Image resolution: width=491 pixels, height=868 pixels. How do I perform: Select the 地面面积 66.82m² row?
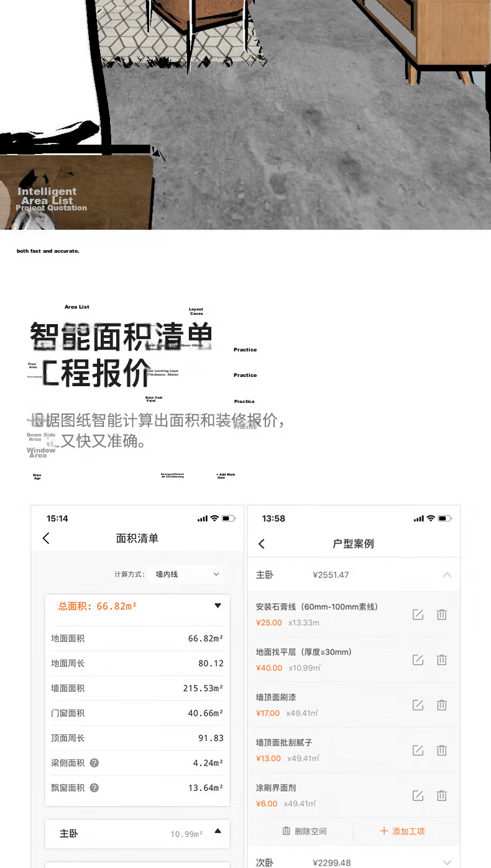(x=137, y=638)
